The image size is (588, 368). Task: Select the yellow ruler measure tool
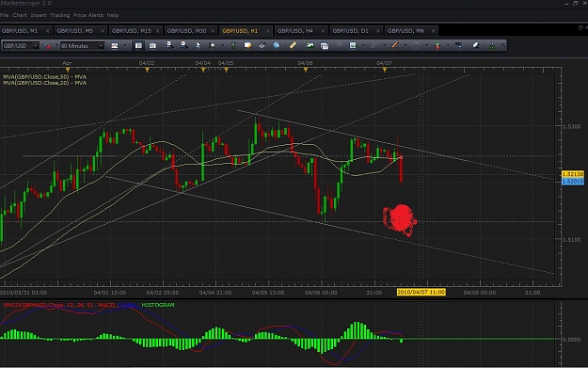click(x=293, y=45)
